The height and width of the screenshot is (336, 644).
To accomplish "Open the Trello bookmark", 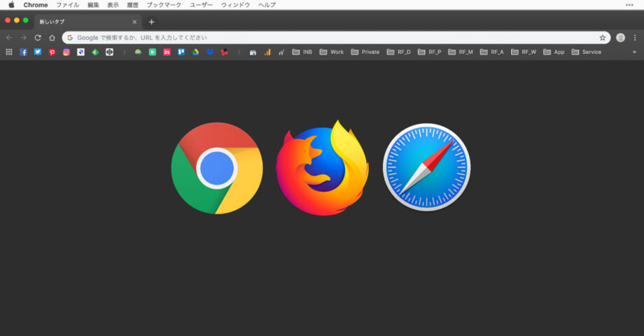I will click(x=181, y=52).
